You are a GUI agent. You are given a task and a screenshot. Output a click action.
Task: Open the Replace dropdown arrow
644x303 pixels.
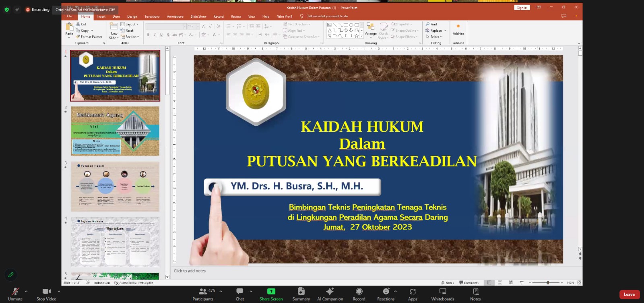[x=445, y=31]
